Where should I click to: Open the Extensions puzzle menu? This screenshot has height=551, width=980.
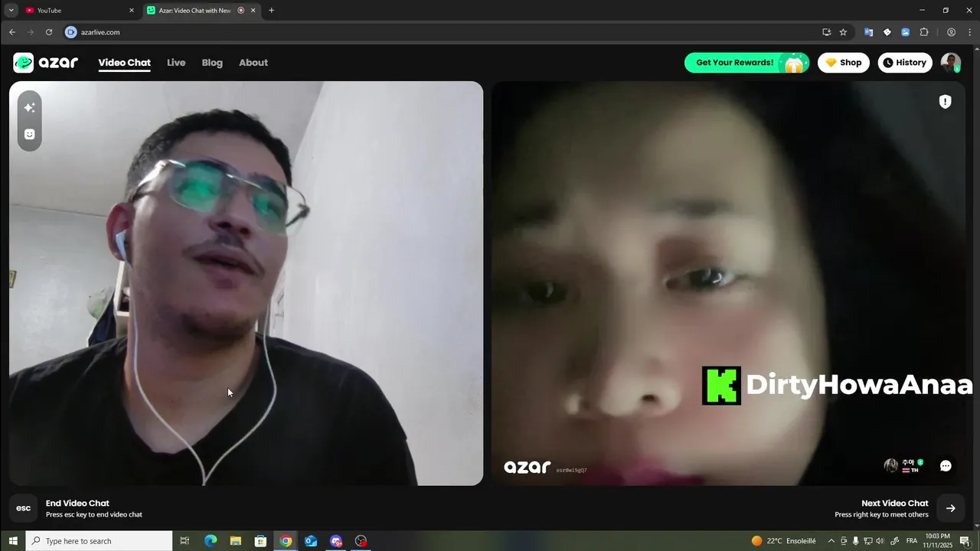click(924, 32)
